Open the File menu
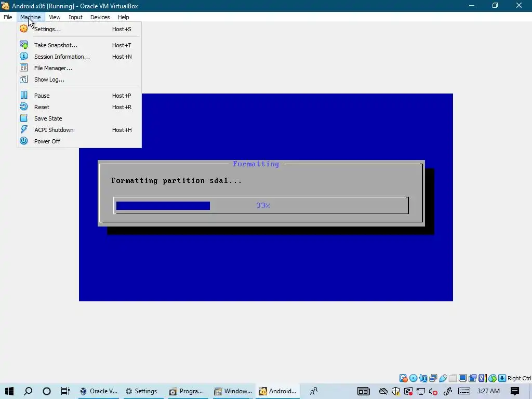 pos(8,17)
